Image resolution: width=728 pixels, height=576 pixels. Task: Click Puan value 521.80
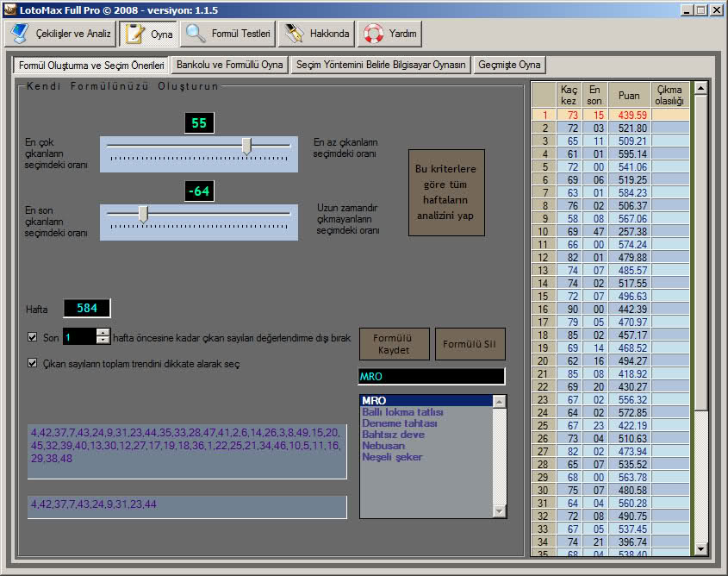pyautogui.click(x=629, y=128)
